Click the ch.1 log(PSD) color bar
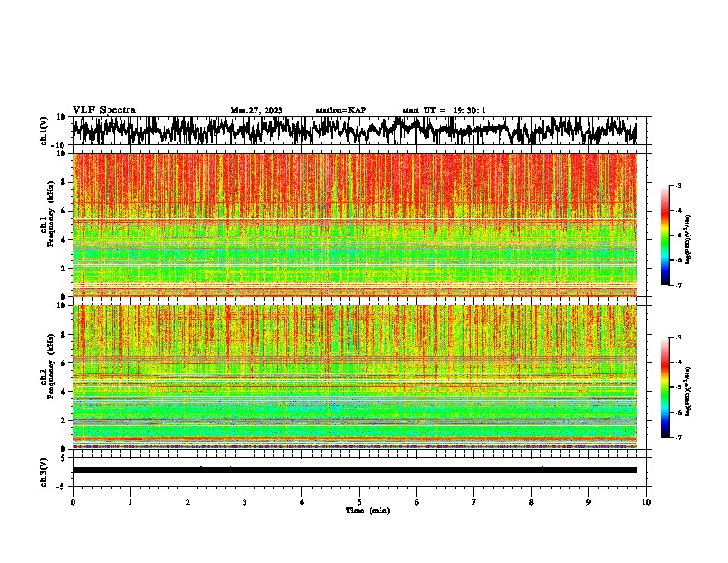Viewport: 728px width, 563px height. [x=665, y=236]
